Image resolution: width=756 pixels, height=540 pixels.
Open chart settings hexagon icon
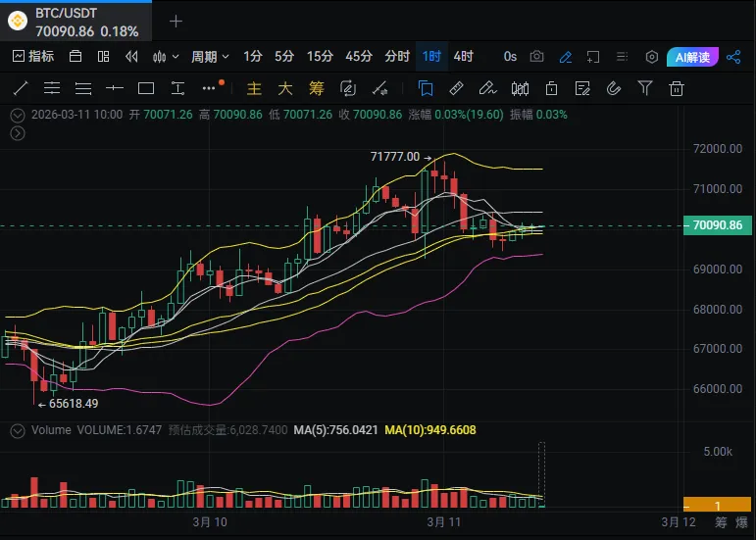click(x=651, y=57)
